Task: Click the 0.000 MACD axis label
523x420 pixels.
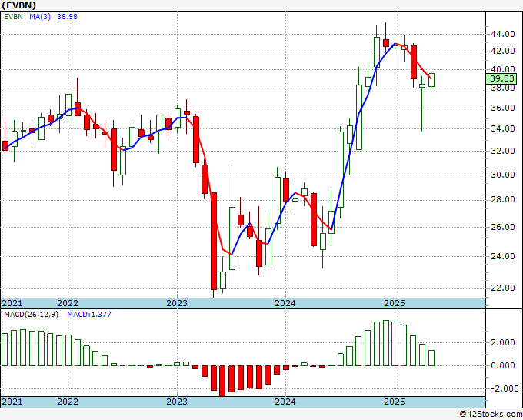Action: point(503,365)
